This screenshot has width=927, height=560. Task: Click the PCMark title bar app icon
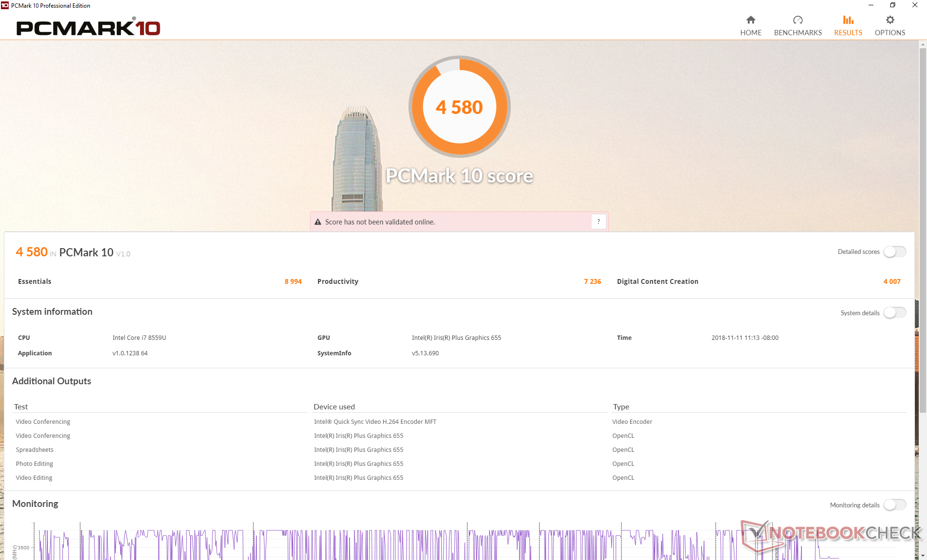pos(5,5)
